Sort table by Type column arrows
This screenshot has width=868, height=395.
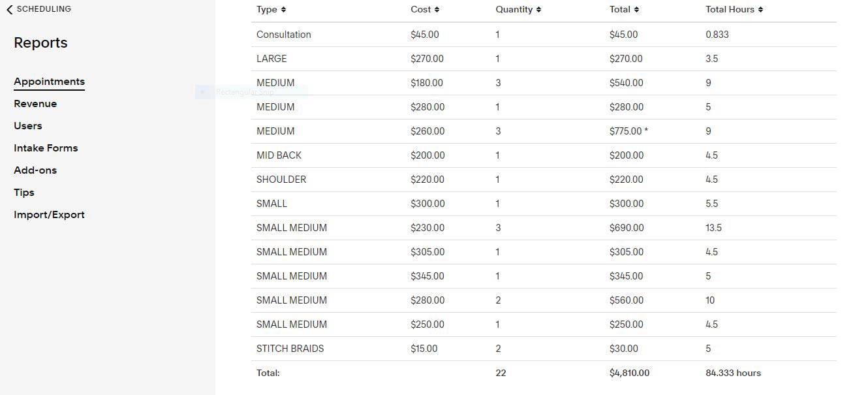click(283, 10)
